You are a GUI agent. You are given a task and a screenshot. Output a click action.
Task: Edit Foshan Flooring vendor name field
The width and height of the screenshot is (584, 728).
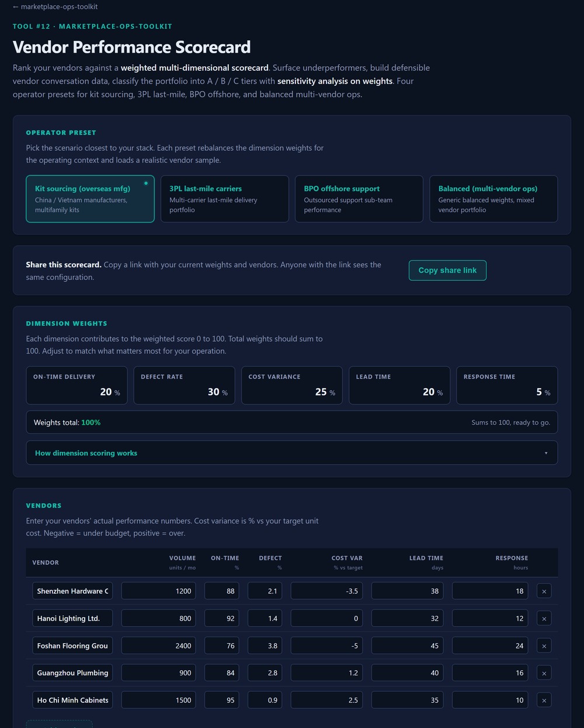pyautogui.click(x=72, y=646)
